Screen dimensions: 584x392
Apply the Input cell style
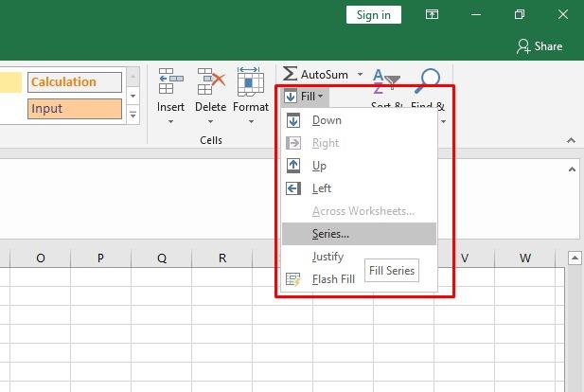[x=75, y=109]
